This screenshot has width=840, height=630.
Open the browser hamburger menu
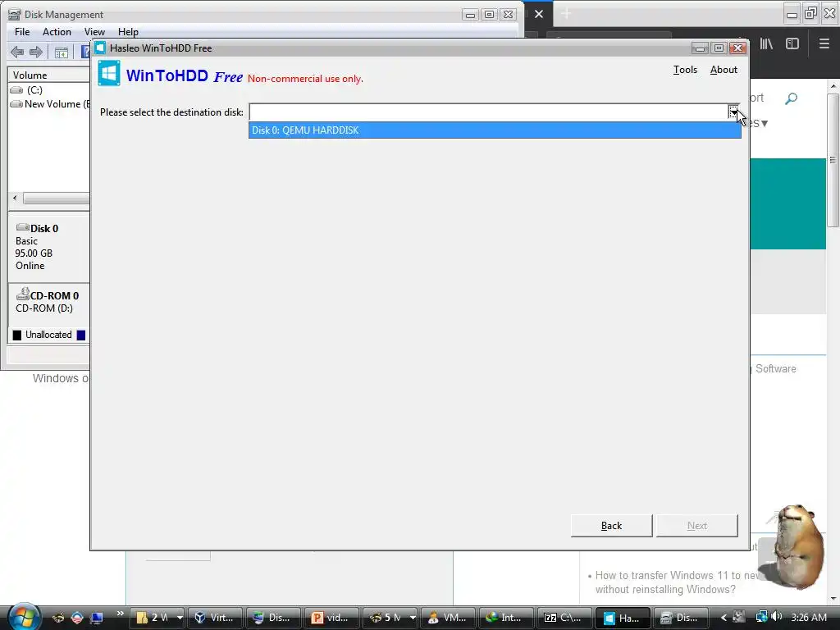(x=824, y=44)
